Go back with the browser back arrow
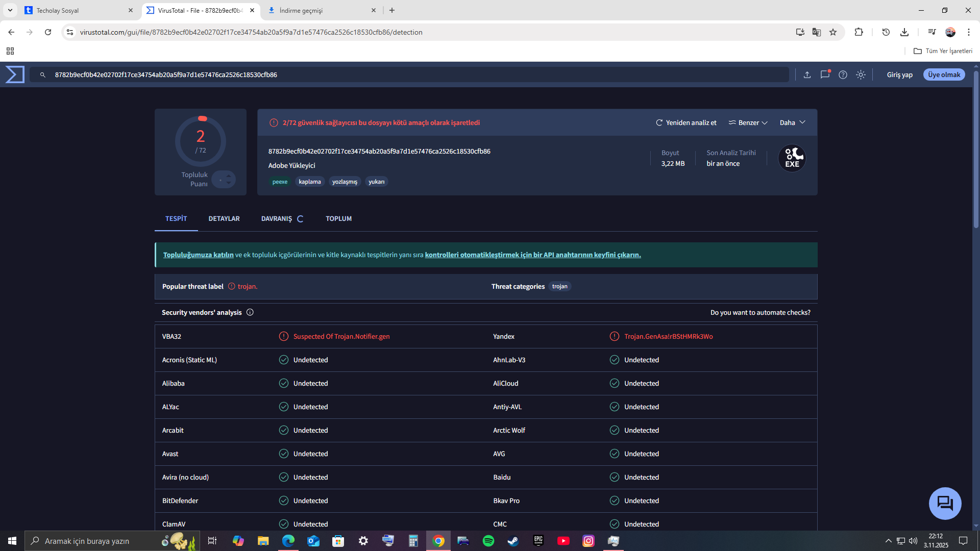This screenshot has width=980, height=551. click(11, 32)
